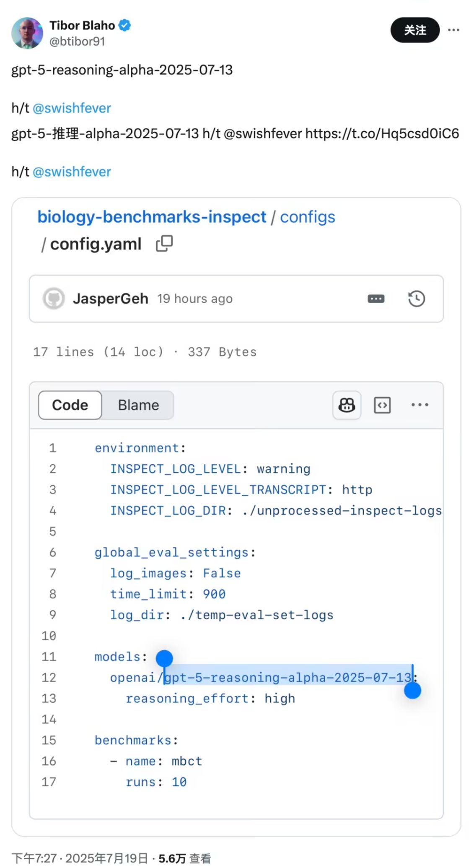
Task: Click JasperGeh's GitHub avatar icon
Action: [54, 299]
